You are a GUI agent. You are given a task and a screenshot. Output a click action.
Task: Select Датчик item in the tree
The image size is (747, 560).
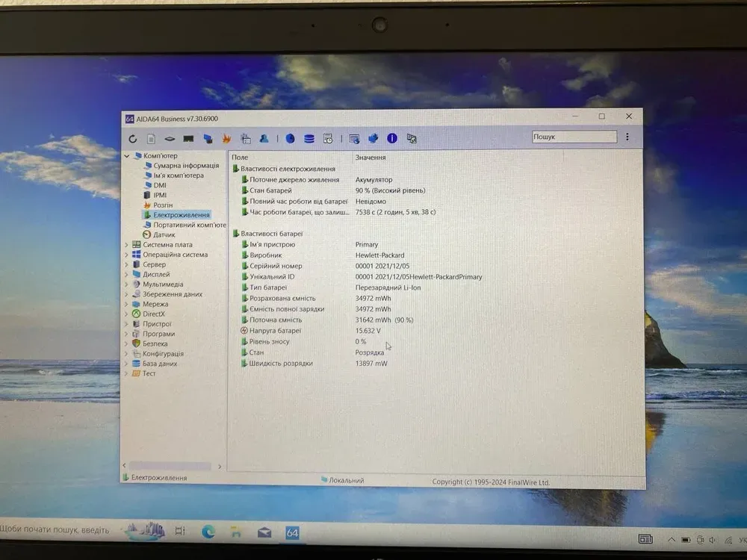coord(164,234)
